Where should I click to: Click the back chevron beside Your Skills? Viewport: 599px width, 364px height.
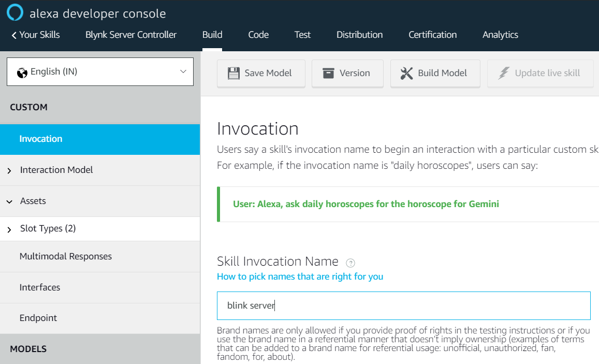point(14,35)
